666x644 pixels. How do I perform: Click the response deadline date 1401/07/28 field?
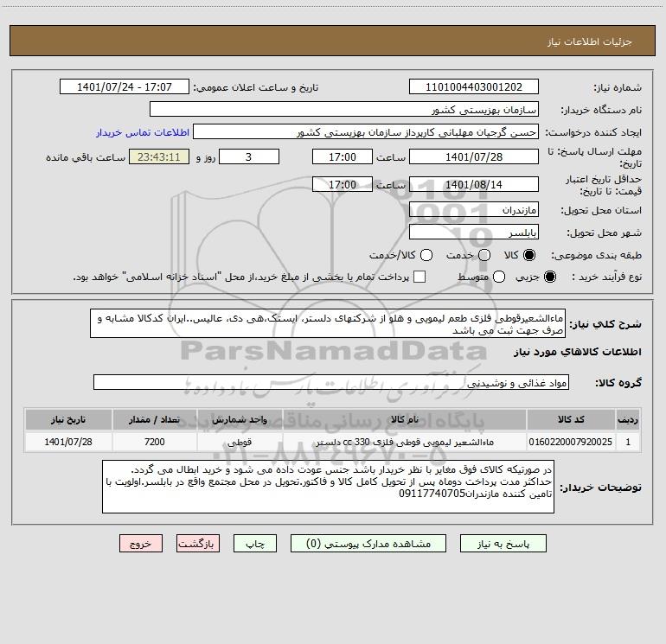tap(474, 156)
